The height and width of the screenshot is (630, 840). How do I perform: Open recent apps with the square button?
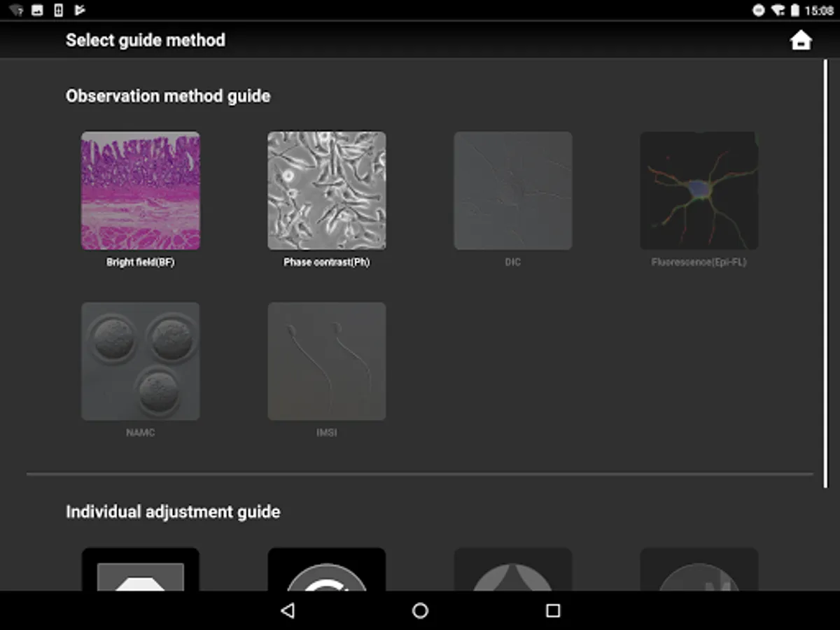(552, 611)
